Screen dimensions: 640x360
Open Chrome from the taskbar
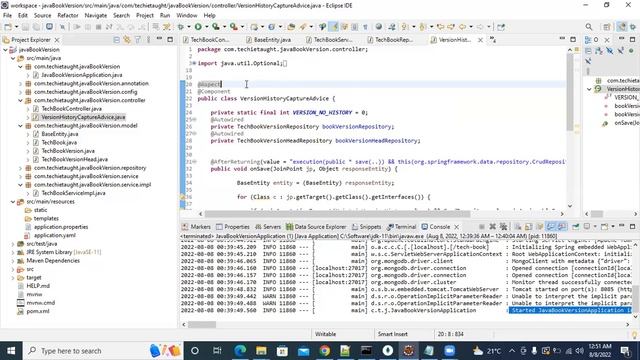click(325, 351)
